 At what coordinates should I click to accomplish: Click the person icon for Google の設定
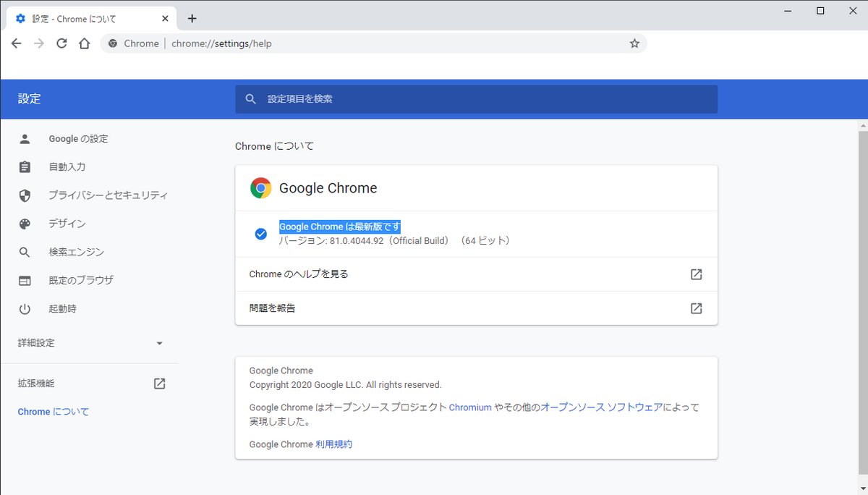click(25, 139)
